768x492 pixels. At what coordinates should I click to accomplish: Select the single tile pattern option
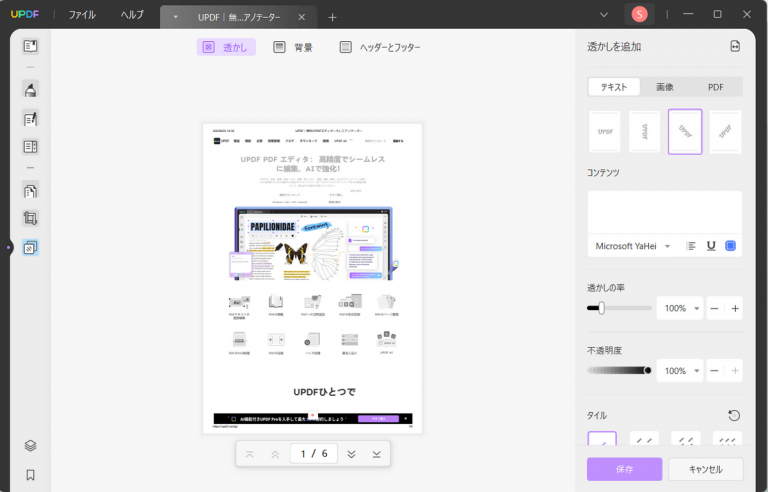[602, 438]
